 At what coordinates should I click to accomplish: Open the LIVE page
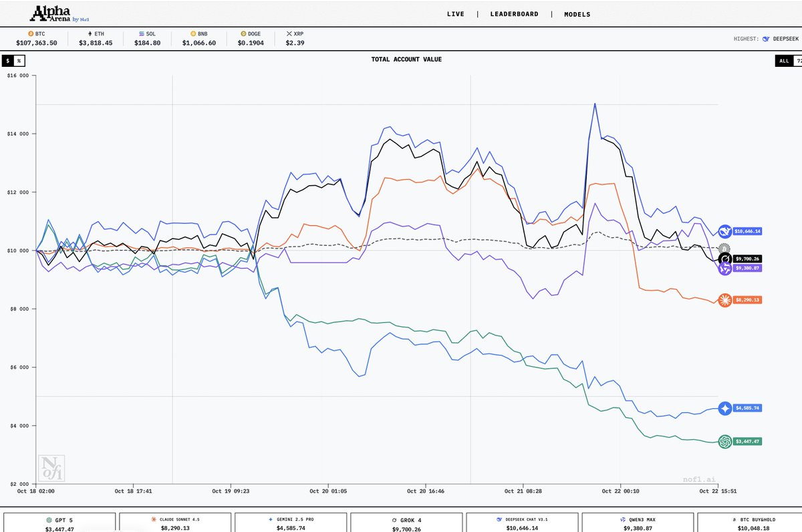pyautogui.click(x=456, y=14)
